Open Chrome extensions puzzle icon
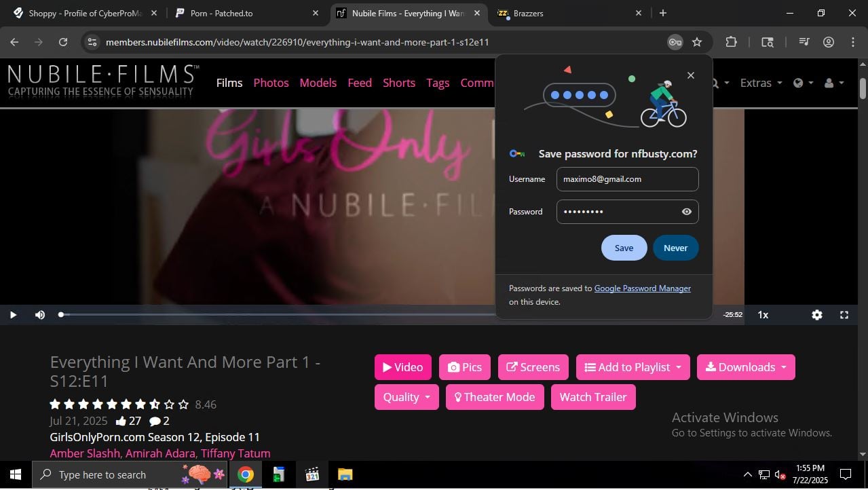 tap(731, 42)
